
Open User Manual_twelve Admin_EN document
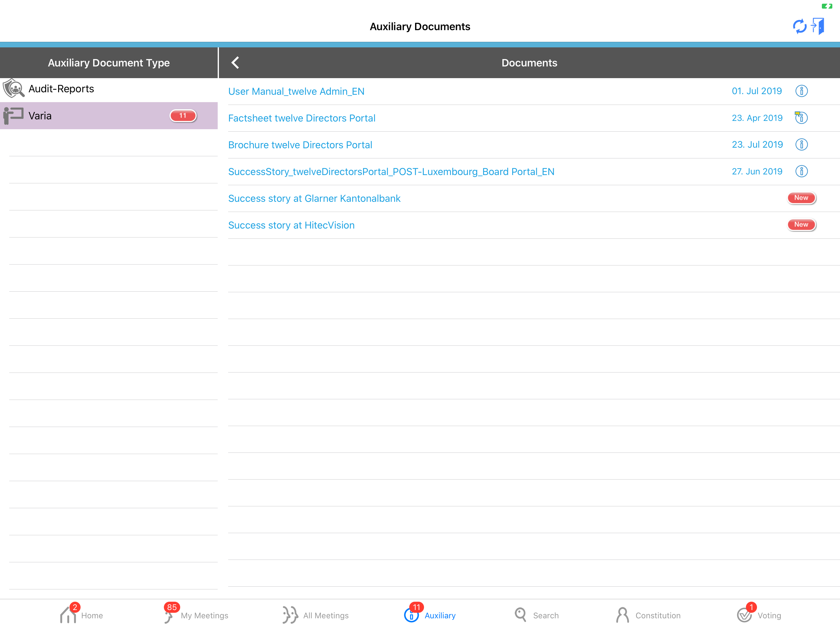pyautogui.click(x=296, y=92)
